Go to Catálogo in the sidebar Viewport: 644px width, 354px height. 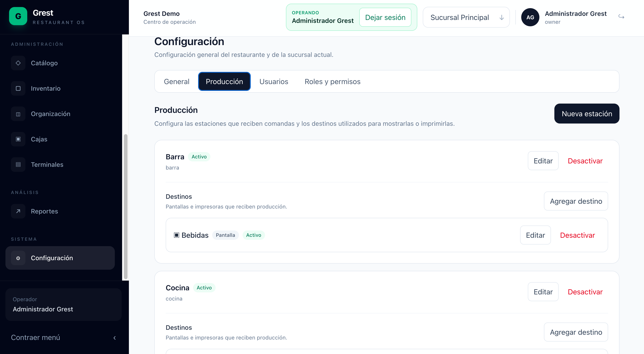[60, 63]
